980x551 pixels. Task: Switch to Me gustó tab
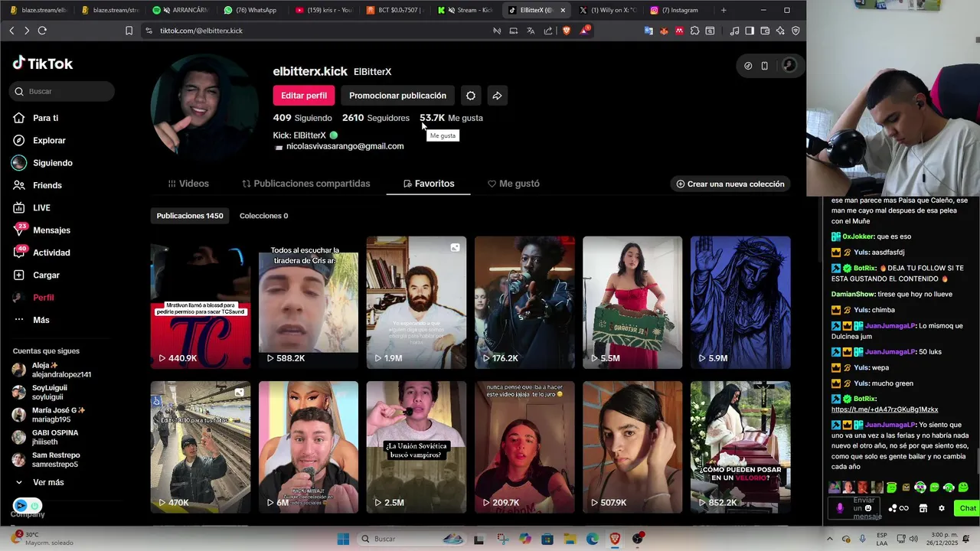click(514, 184)
